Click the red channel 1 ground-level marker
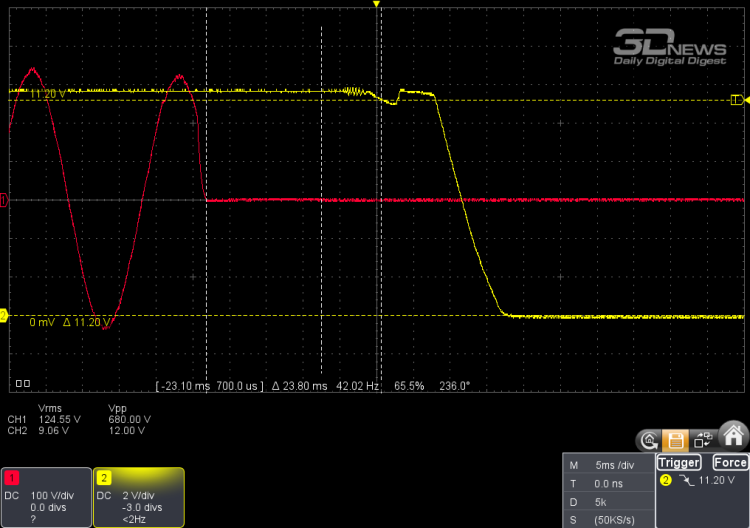The image size is (750, 528). pos(4,201)
